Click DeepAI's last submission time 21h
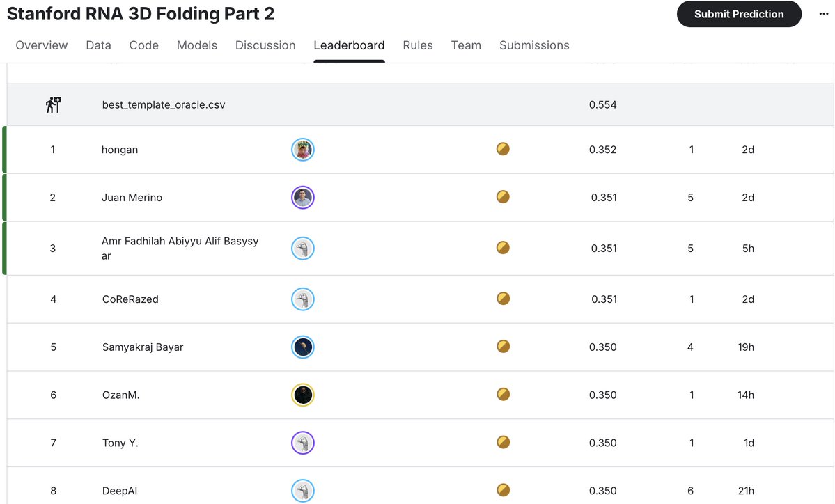This screenshot has height=504, width=835. click(746, 491)
